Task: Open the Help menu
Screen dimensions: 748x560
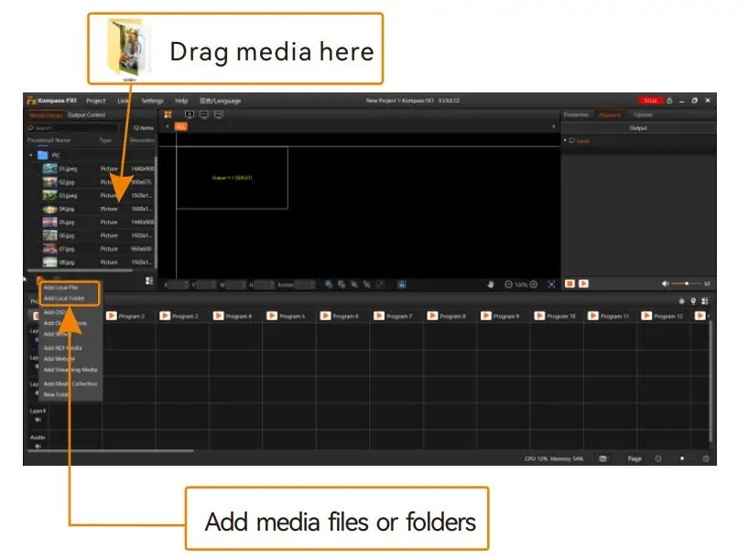Action: click(x=181, y=101)
